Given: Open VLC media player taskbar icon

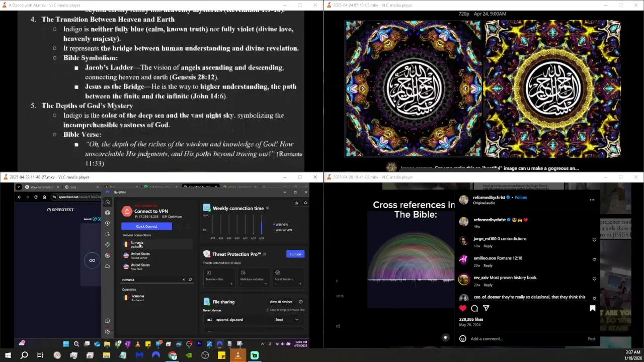Looking at the screenshot, I should 238,355.
